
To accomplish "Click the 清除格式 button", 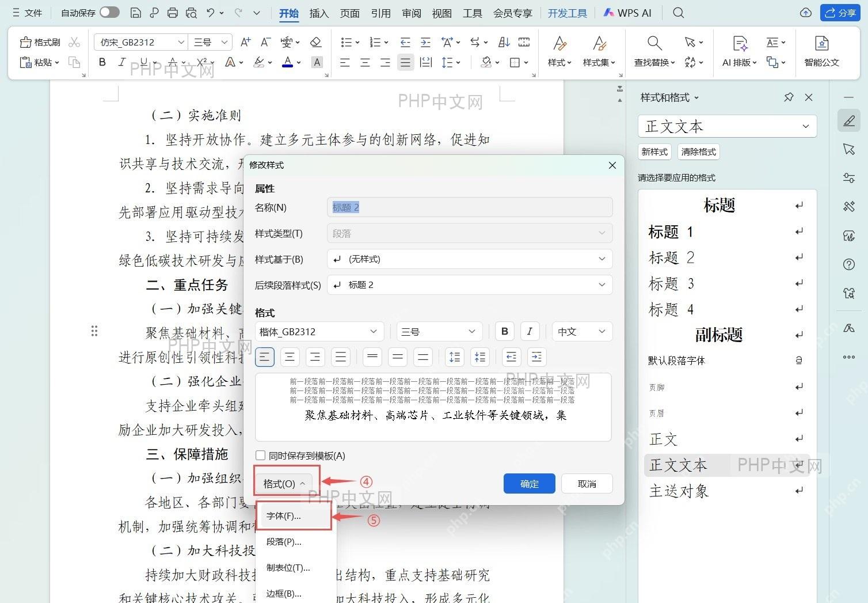I will click(698, 151).
